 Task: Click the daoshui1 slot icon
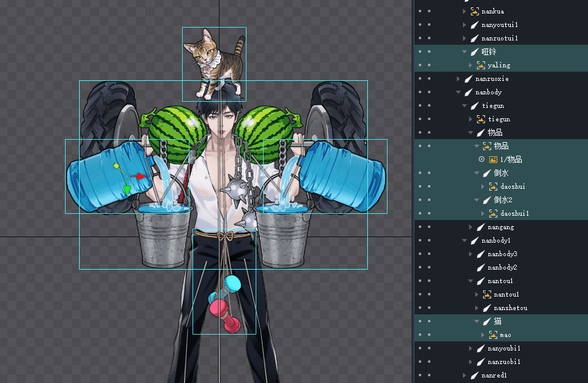(x=493, y=214)
